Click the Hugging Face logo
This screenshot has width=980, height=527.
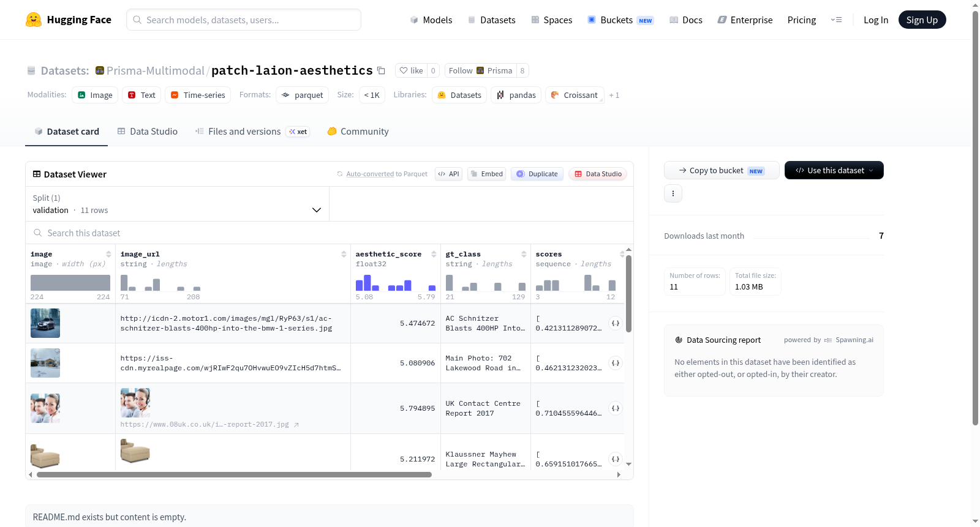pyautogui.click(x=68, y=20)
